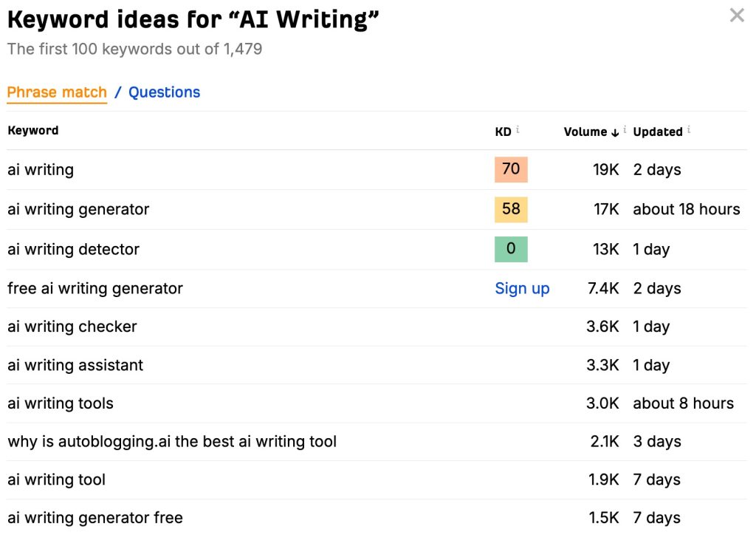Click the orange KD 70 badge

511,169
